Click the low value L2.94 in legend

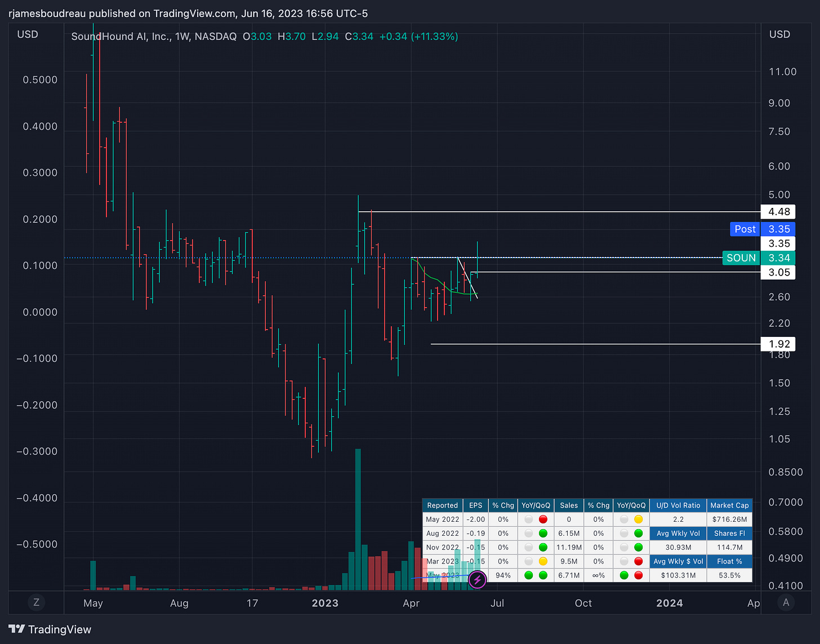[325, 37]
